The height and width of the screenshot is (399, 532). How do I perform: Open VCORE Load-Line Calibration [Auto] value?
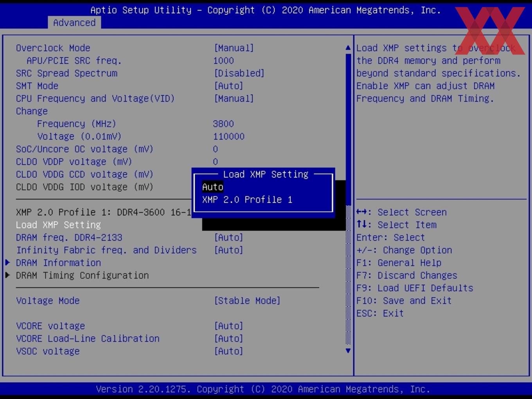(228, 338)
